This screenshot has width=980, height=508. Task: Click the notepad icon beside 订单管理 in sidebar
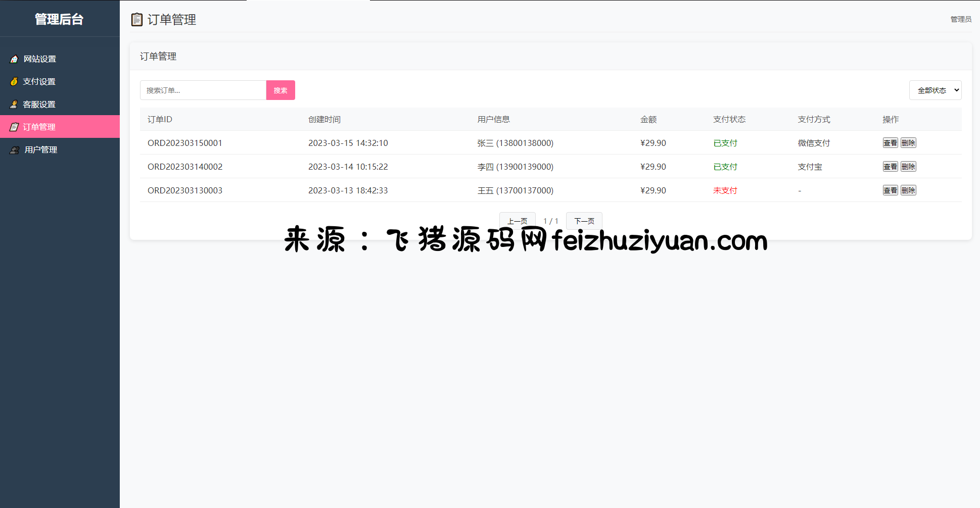[14, 127]
